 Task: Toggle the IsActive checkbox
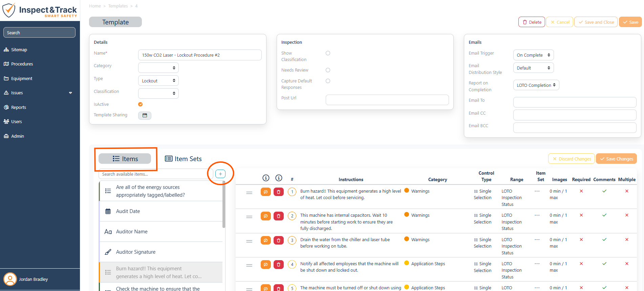(140, 104)
